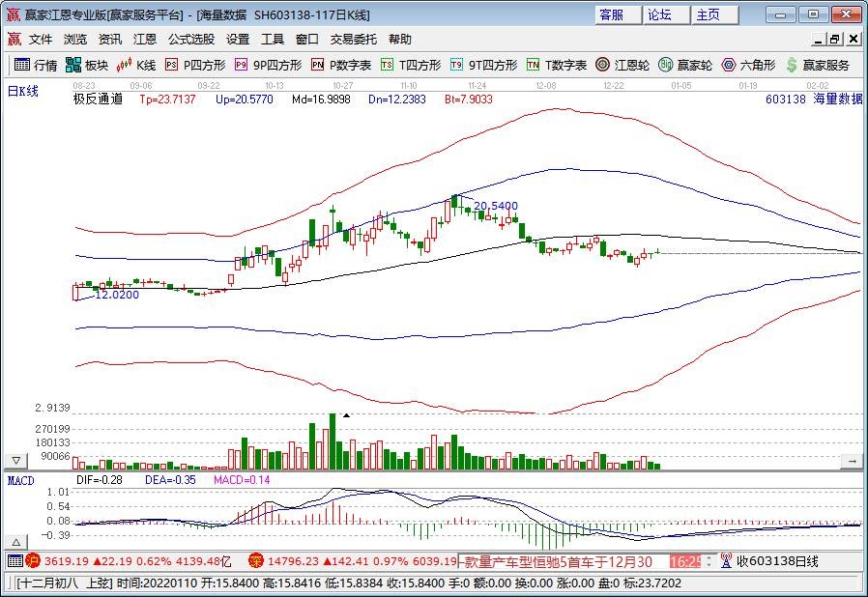Collapse the volume panel with down triangle
The width and height of the screenshot is (868, 597).
16,461
